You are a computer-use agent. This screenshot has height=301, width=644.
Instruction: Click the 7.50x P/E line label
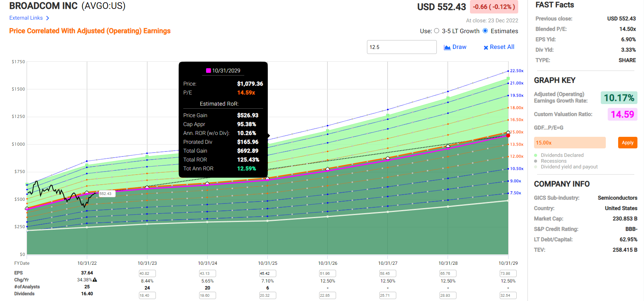[x=516, y=193]
